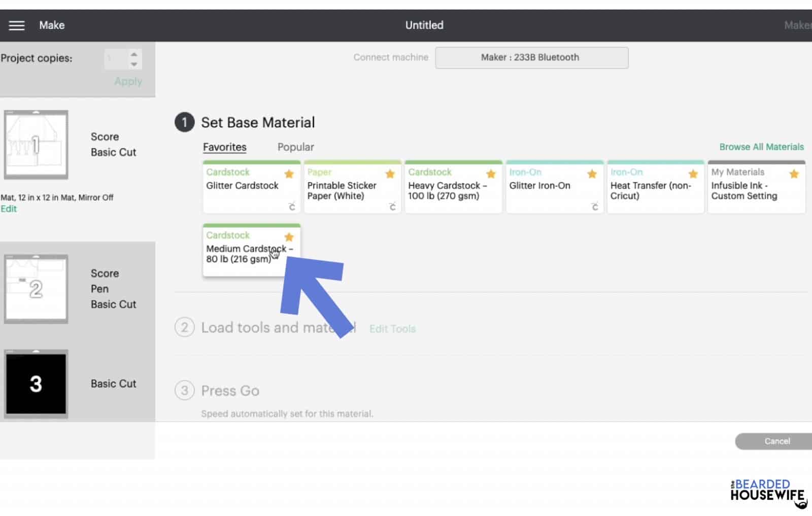Select the mat 2 thumbnail
The width and height of the screenshot is (812, 516).
tap(36, 289)
